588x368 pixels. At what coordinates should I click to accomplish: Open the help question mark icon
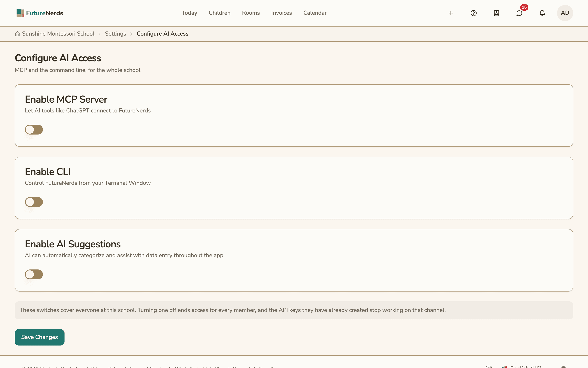click(x=473, y=13)
